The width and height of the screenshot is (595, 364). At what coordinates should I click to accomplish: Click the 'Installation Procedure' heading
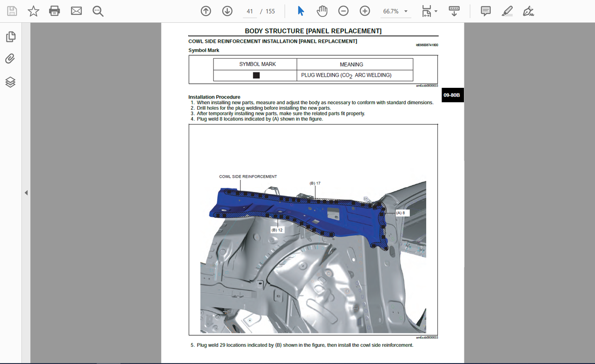pyautogui.click(x=214, y=97)
